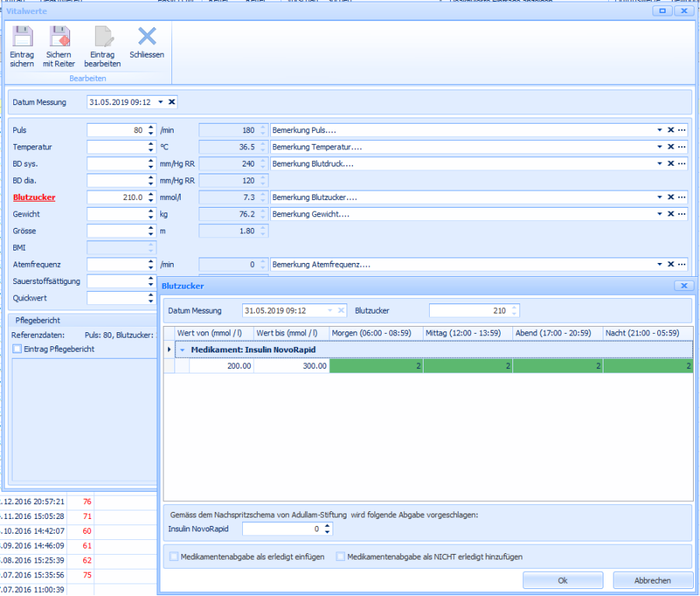Enable the Eintrag Pflegebericht checkbox
The image size is (700, 596).
17,349
